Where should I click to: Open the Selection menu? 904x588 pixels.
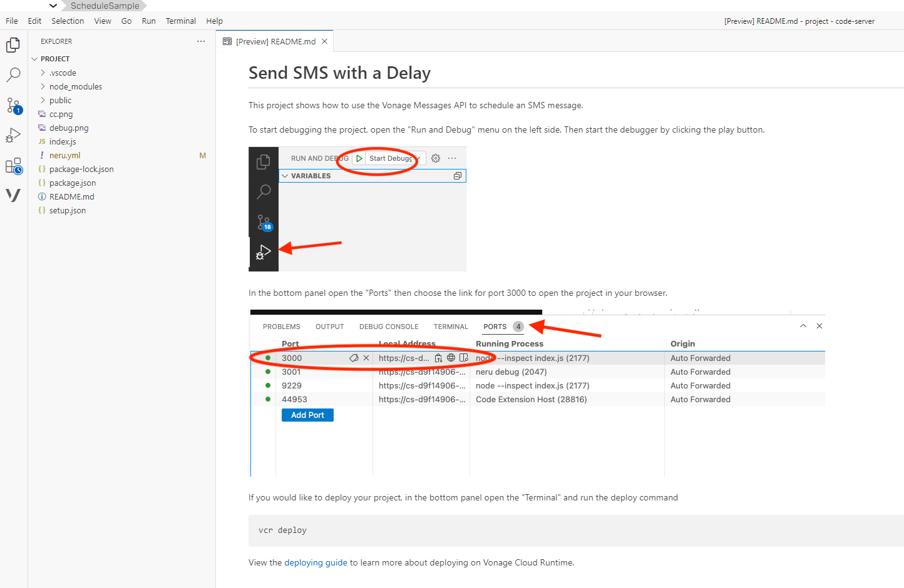tap(68, 21)
